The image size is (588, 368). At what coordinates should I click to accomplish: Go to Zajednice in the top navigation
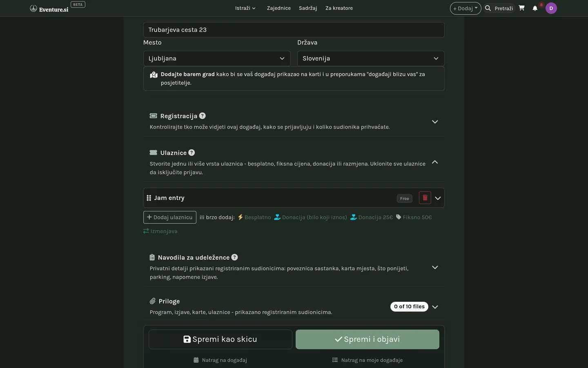pyautogui.click(x=279, y=8)
